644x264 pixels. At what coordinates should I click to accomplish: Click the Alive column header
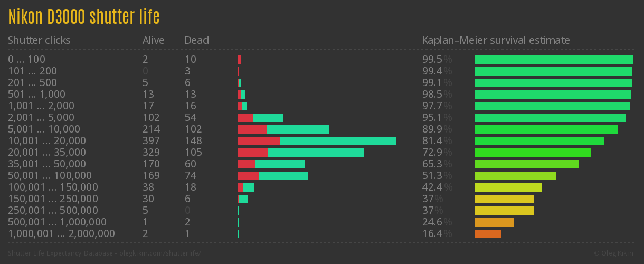pos(153,40)
